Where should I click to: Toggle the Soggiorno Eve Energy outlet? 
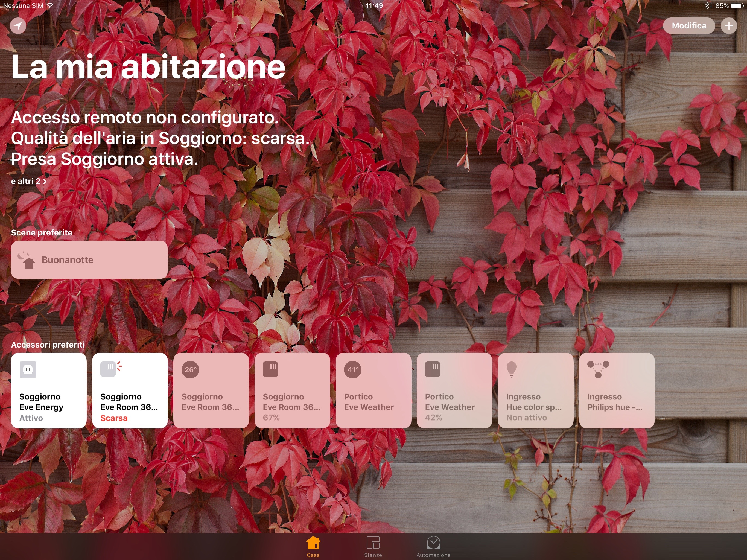(x=49, y=390)
